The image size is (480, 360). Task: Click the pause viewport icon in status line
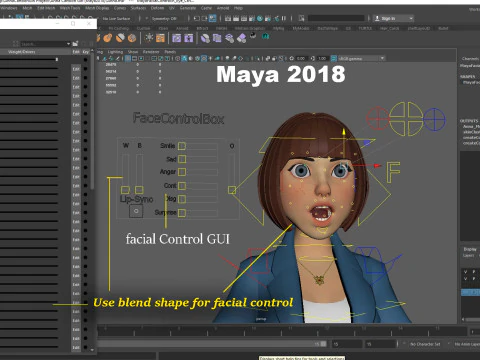pos(284,18)
